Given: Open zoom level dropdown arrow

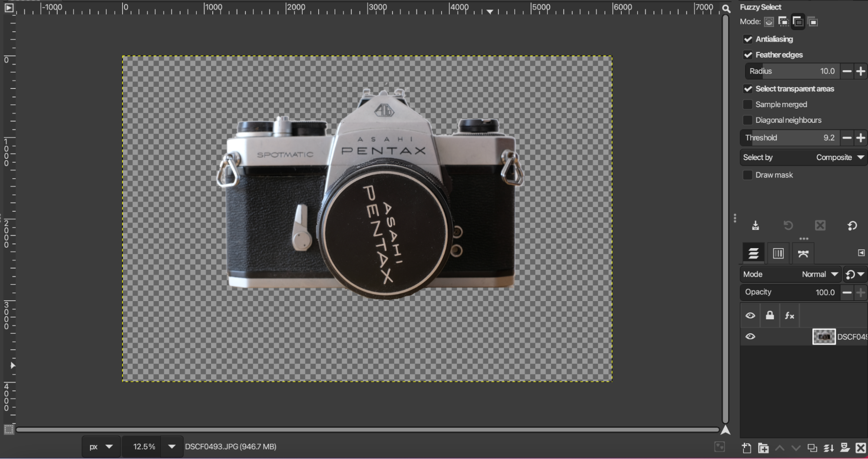Looking at the screenshot, I should coord(172,446).
